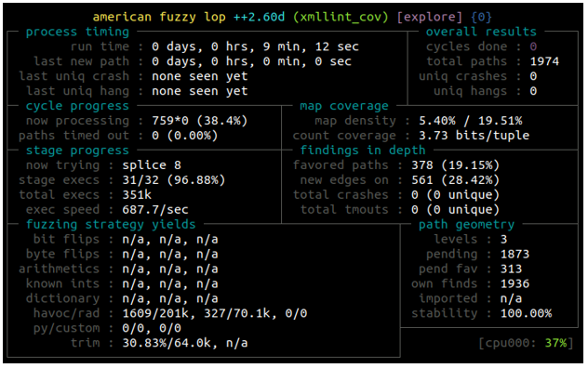Select the known ints n/a values
The width and height of the screenshot is (588, 368).
170,284
